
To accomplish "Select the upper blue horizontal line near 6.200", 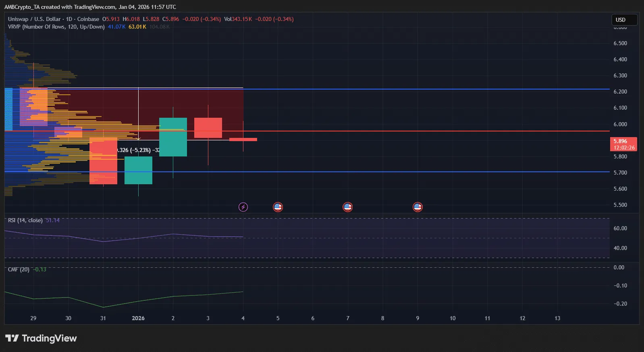I will [x=403, y=89].
